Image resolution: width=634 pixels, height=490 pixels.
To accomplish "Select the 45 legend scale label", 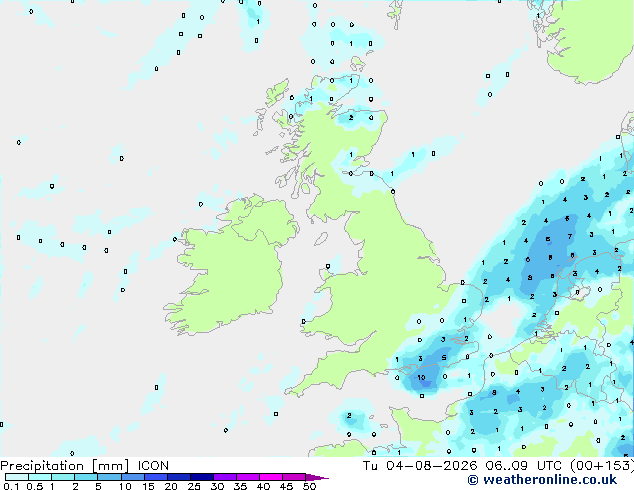I will (x=286, y=486).
